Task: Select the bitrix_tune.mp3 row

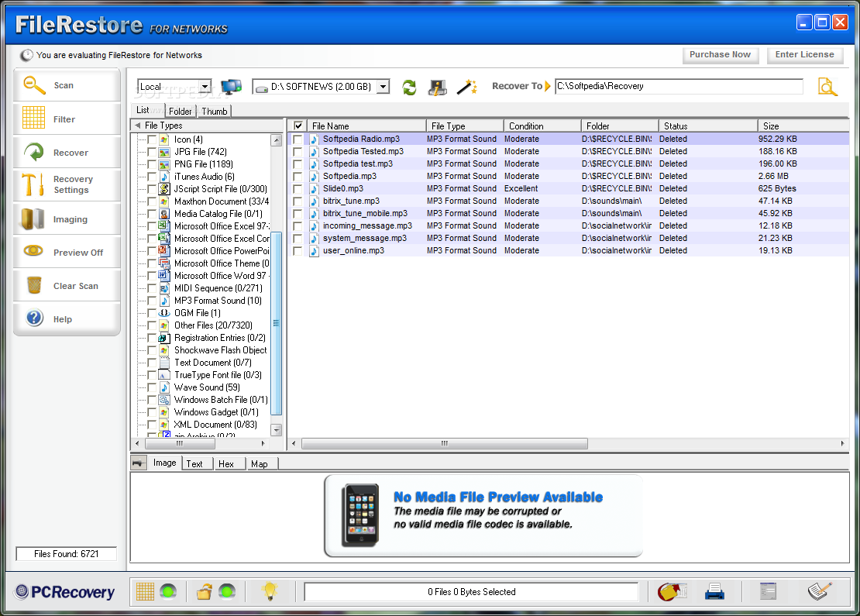Action: 568,201
